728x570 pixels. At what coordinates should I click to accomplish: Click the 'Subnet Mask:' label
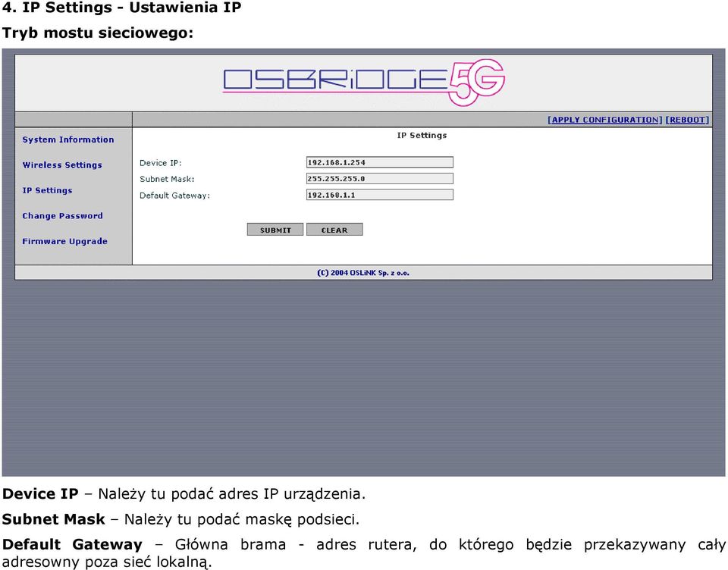point(167,179)
